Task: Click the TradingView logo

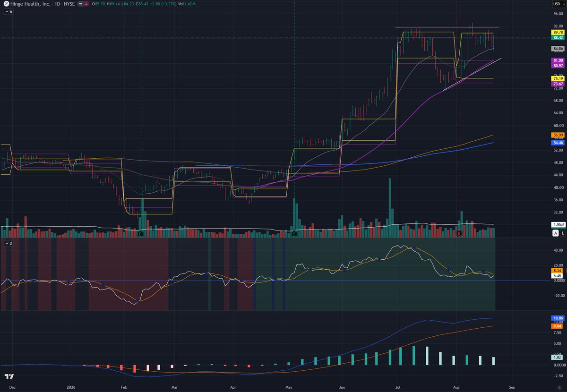Action: click(x=9, y=376)
